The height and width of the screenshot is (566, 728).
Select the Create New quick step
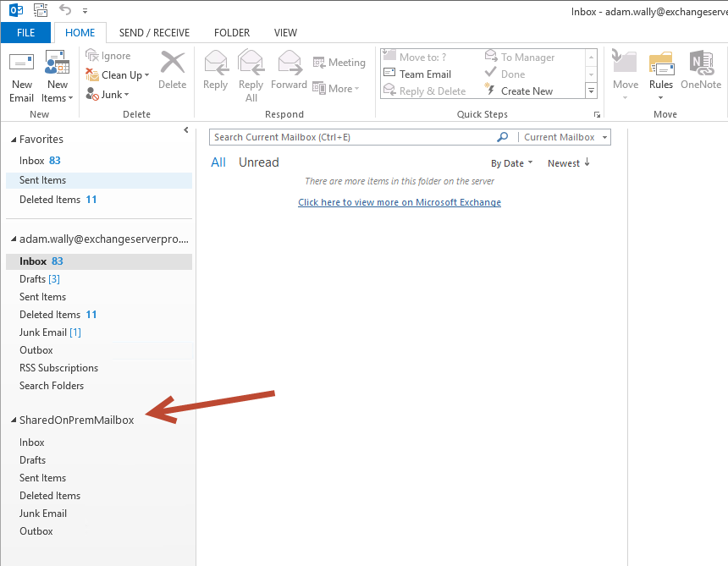click(x=519, y=91)
